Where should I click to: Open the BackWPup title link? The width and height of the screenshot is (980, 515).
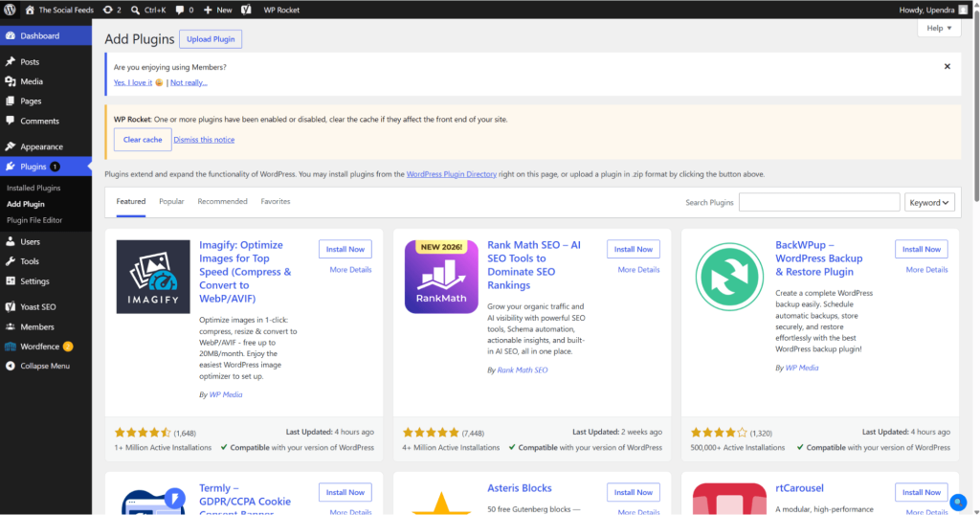pyautogui.click(x=819, y=258)
